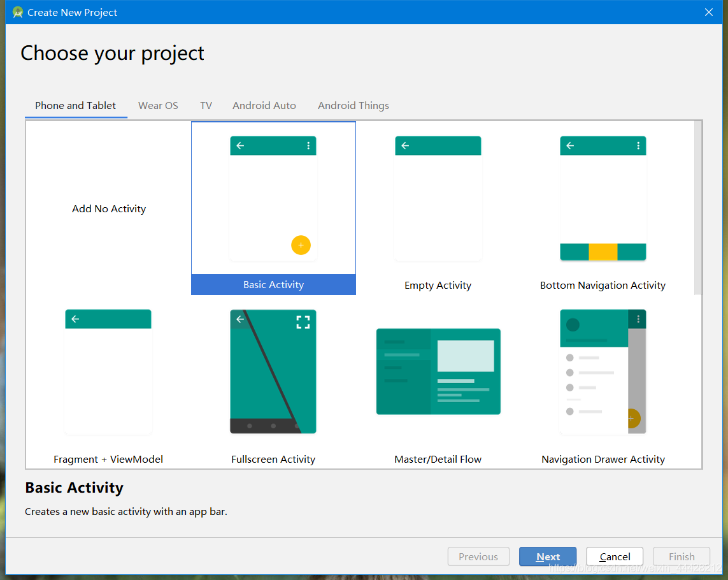Switch to the TV tab
Viewport: 728px width, 580px height.
tap(206, 106)
